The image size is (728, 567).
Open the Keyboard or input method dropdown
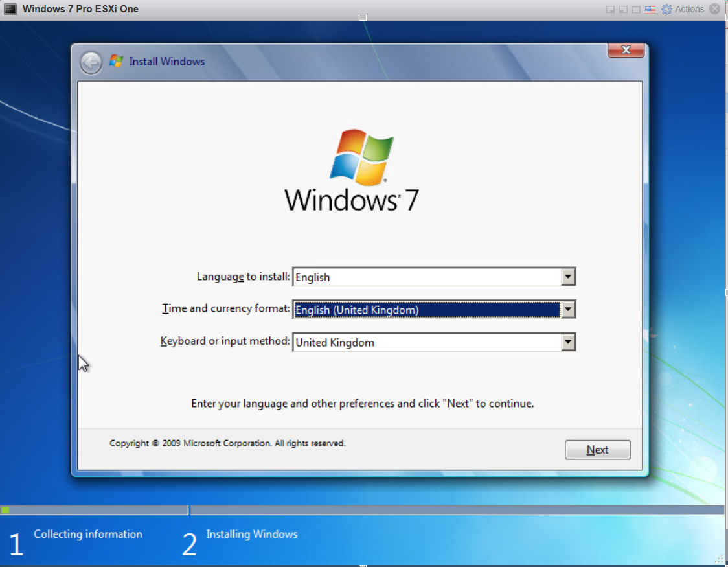pyautogui.click(x=569, y=342)
